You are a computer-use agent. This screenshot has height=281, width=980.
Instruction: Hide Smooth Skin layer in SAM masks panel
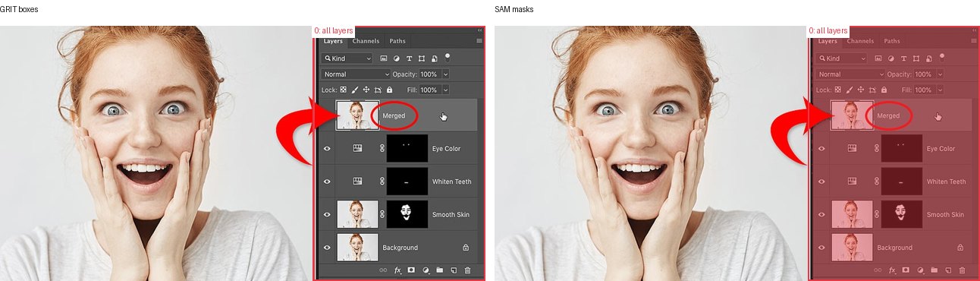point(821,215)
